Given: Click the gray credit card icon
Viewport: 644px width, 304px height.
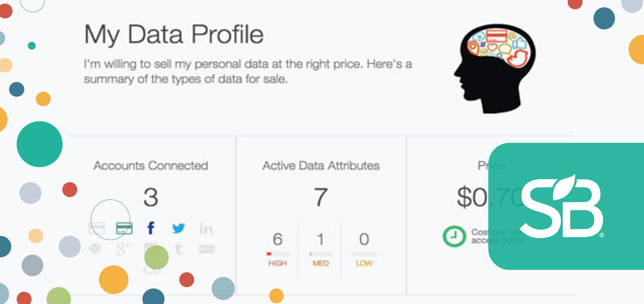Looking at the screenshot, I should point(97,228).
